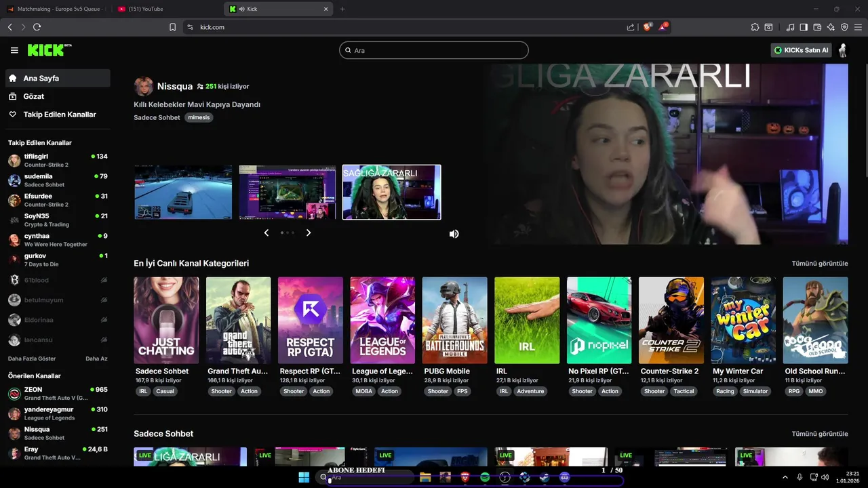Select the SAĞLIĞA ZARARLI stream thumbnail

392,192
